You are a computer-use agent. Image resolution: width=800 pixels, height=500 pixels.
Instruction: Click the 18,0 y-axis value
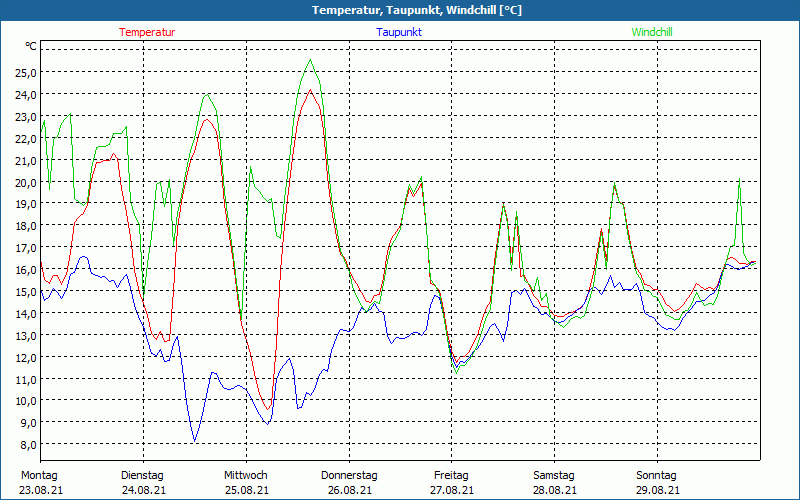pos(26,226)
